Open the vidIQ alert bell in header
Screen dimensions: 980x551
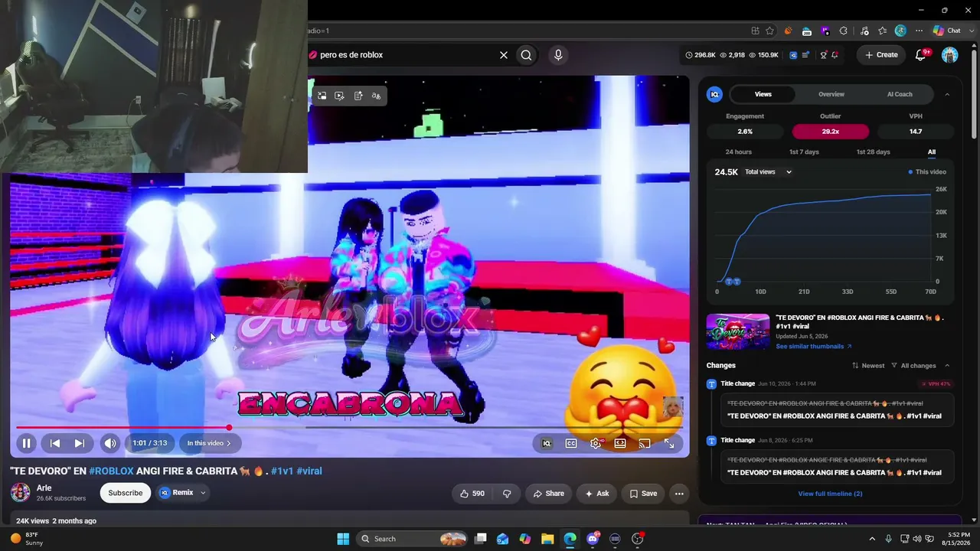(x=835, y=55)
